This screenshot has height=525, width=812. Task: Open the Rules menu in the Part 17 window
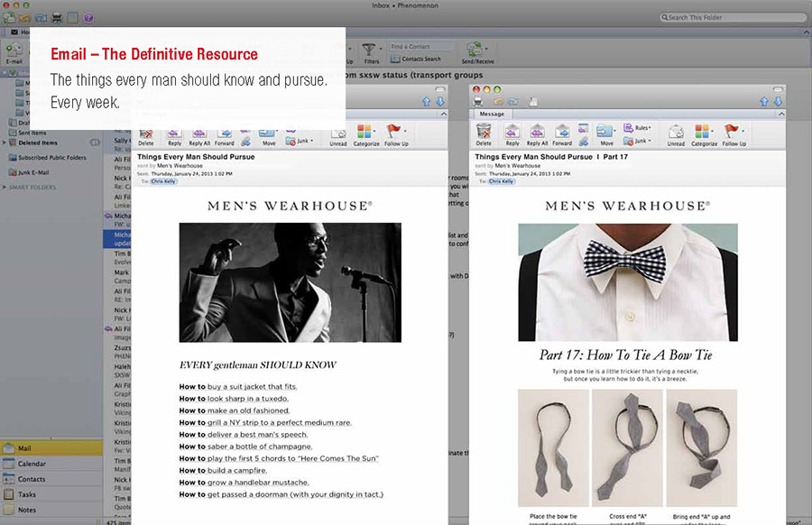(638, 127)
